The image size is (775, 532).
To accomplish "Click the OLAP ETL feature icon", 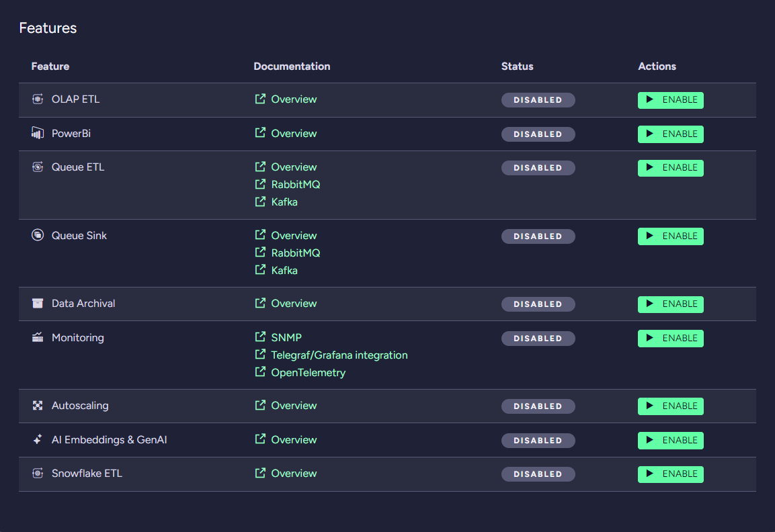I will pos(38,99).
